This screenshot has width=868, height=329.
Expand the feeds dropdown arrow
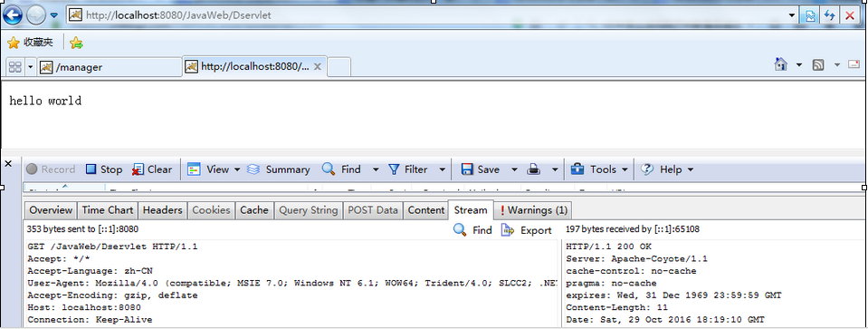pyautogui.click(x=836, y=65)
